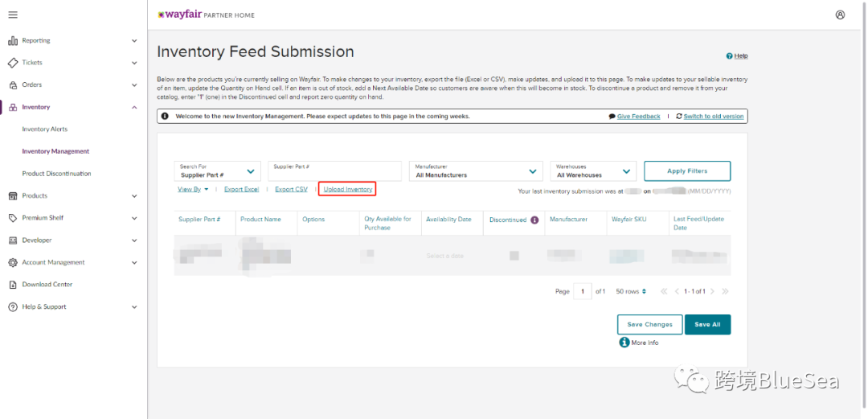Click the Apply Filters button
This screenshot has width=868, height=419.
pos(687,170)
